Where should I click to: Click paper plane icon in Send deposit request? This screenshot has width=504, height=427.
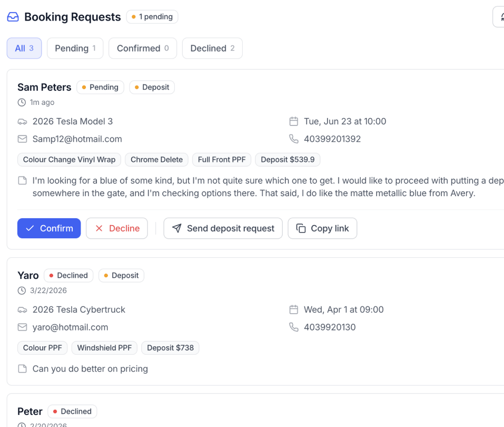[x=177, y=228]
